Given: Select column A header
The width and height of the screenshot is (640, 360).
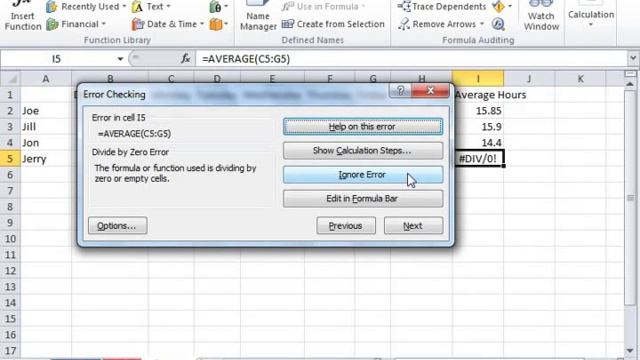Looking at the screenshot, I should (x=46, y=79).
